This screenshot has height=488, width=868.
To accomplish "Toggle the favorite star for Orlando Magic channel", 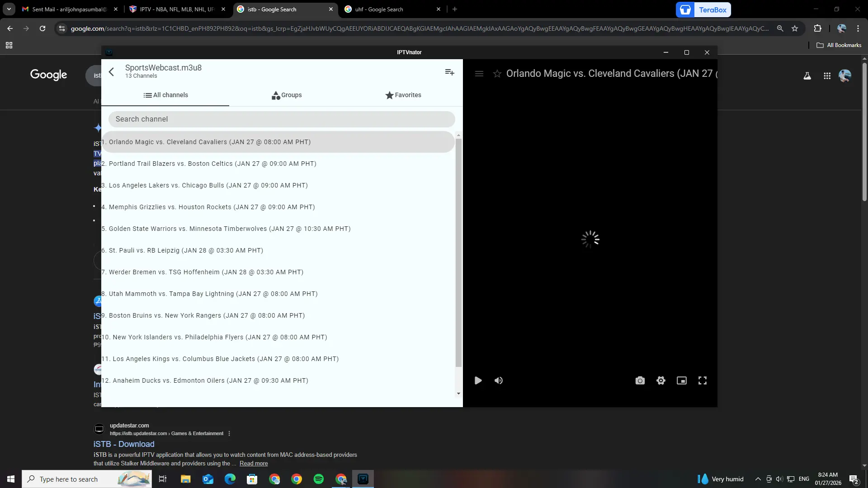I will click(x=497, y=74).
